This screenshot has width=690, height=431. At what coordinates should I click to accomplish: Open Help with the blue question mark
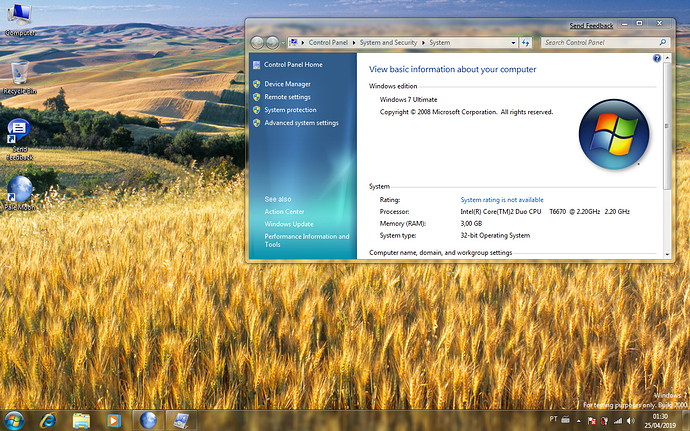[657, 58]
